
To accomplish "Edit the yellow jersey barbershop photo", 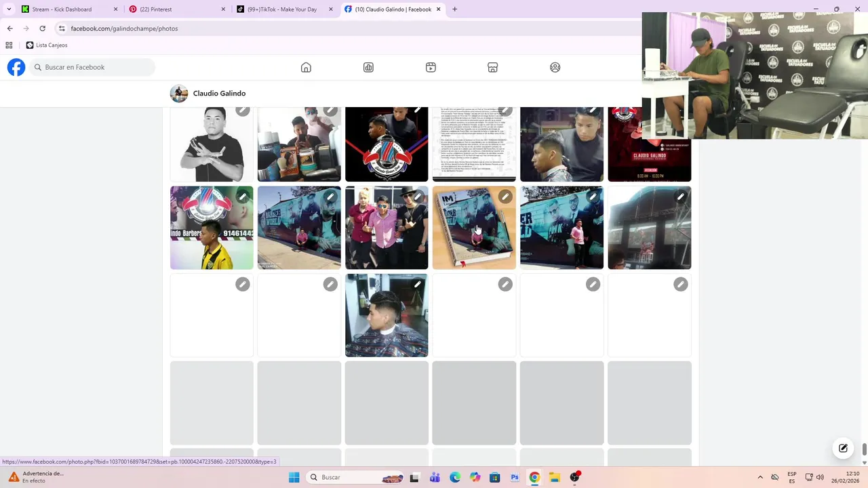I will click(x=243, y=197).
